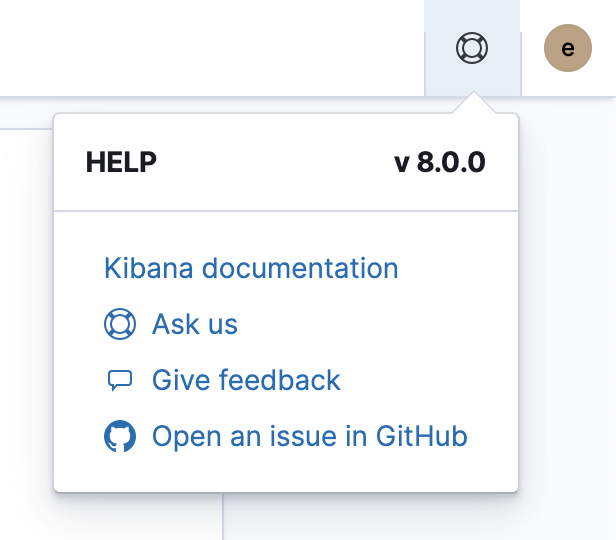This screenshot has width=616, height=540.
Task: Open the Kibana documentation link
Action: click(251, 268)
